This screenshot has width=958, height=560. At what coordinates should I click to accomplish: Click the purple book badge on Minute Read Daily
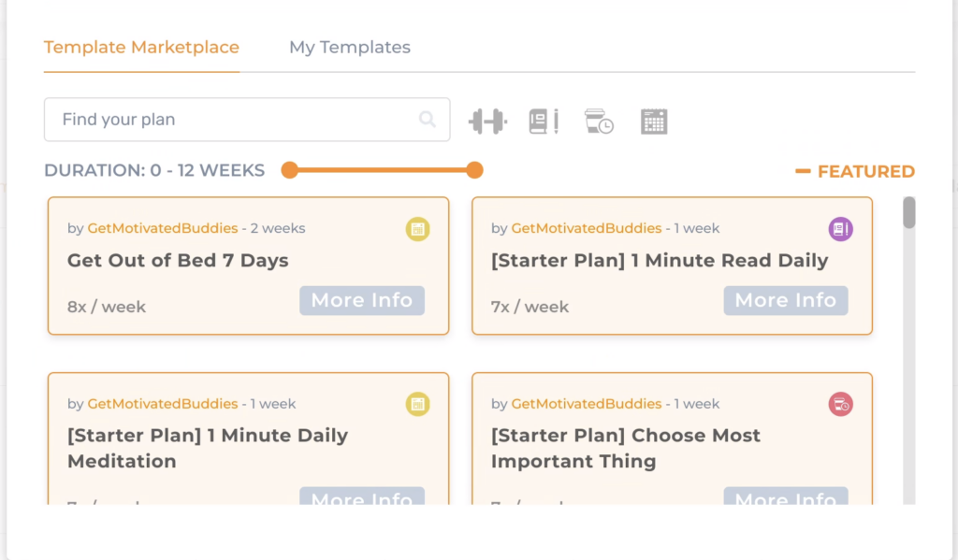tap(840, 228)
